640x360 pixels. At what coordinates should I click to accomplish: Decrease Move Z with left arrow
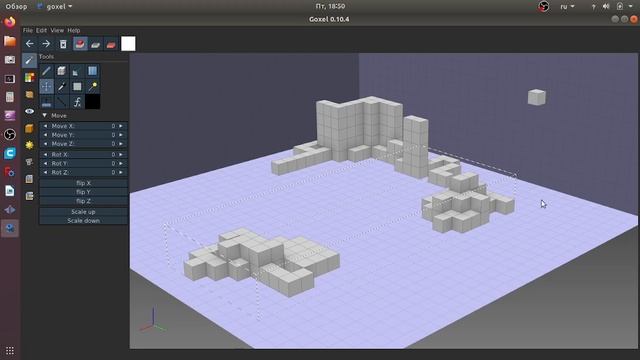tap(45, 144)
